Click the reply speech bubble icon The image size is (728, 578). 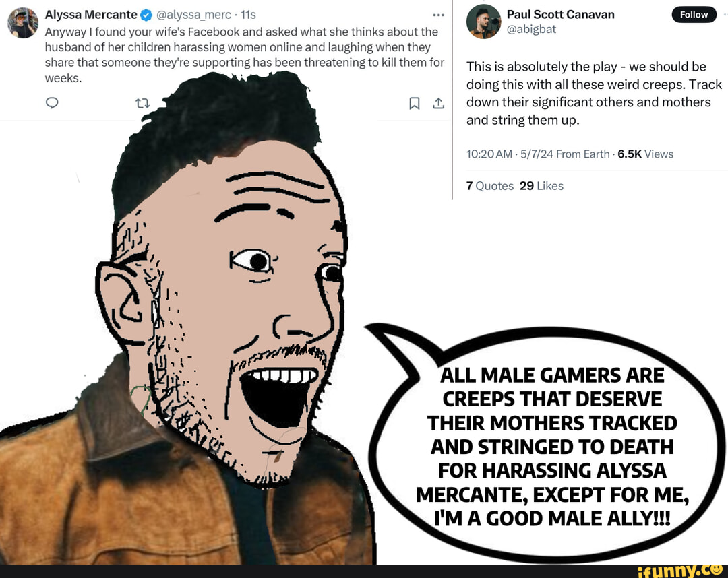point(52,102)
